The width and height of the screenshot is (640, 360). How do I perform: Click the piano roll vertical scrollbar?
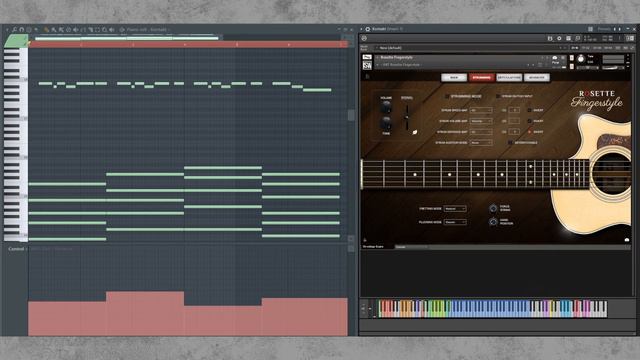pos(351,115)
